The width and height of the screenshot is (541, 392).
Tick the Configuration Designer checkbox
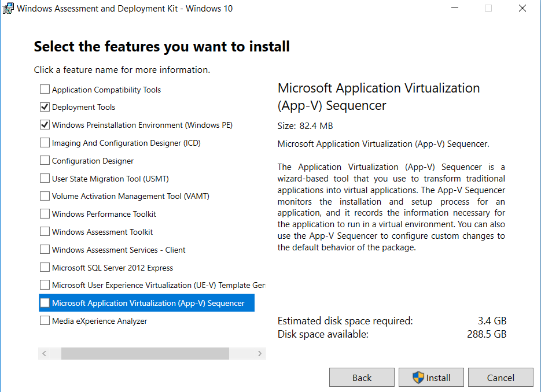(x=45, y=161)
